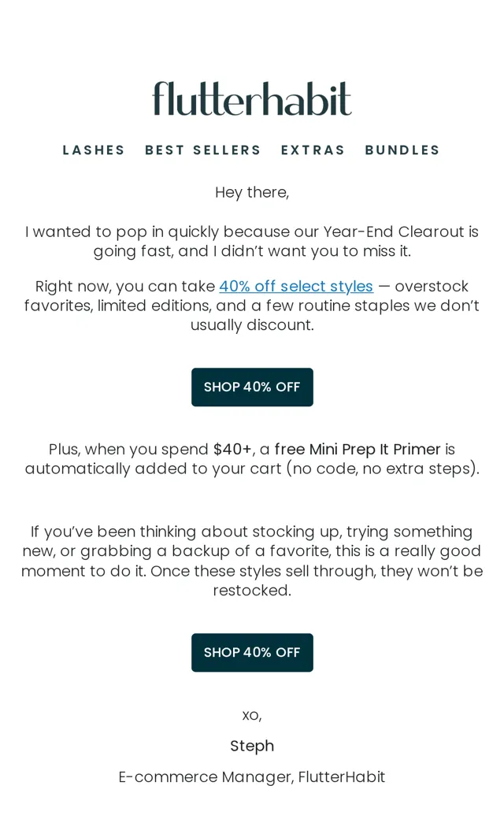504x819 pixels.
Task: Click the 'XO,' sign-off text
Action: click(x=252, y=716)
